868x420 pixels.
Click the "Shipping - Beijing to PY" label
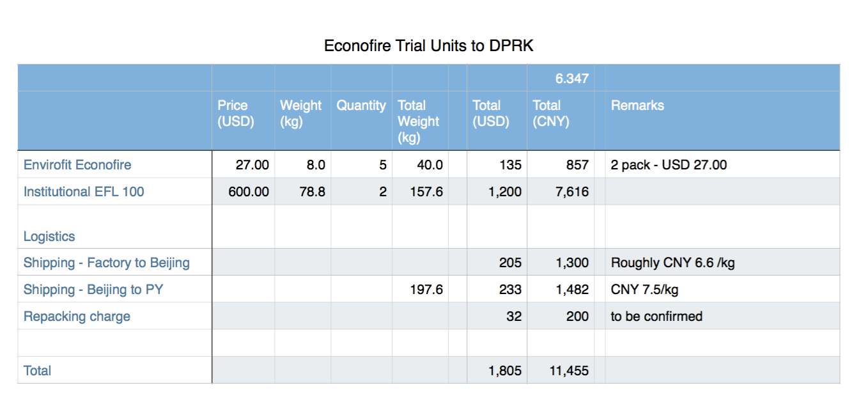(x=93, y=290)
